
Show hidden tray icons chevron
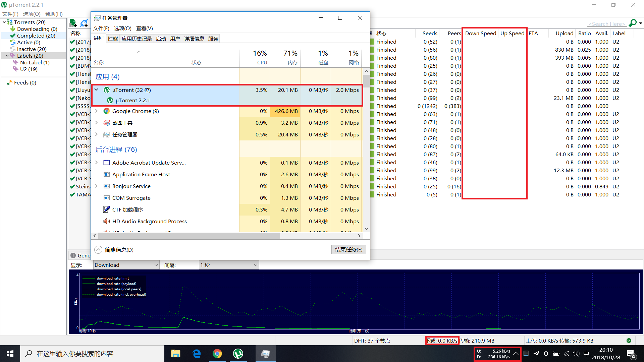tap(516, 353)
